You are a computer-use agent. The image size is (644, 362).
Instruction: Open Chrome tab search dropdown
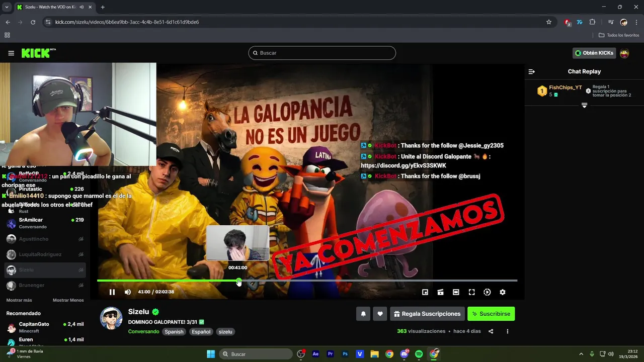click(7, 7)
